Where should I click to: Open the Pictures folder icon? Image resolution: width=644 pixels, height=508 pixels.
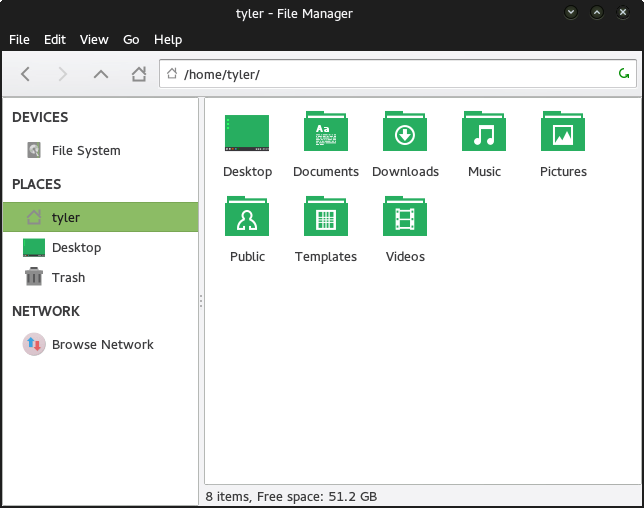click(x=563, y=131)
